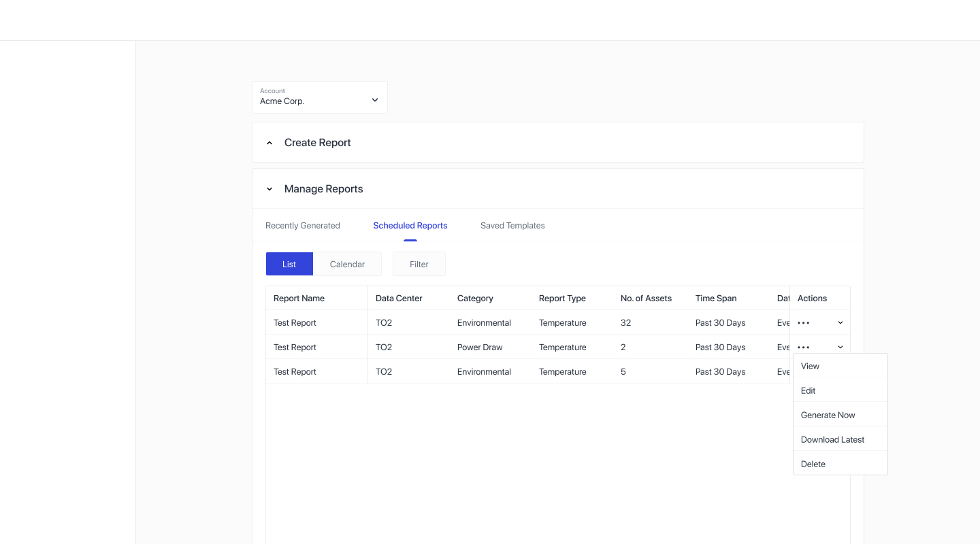Click the row chevron for the Power Draw report
The image size is (980, 544).
coord(840,347)
